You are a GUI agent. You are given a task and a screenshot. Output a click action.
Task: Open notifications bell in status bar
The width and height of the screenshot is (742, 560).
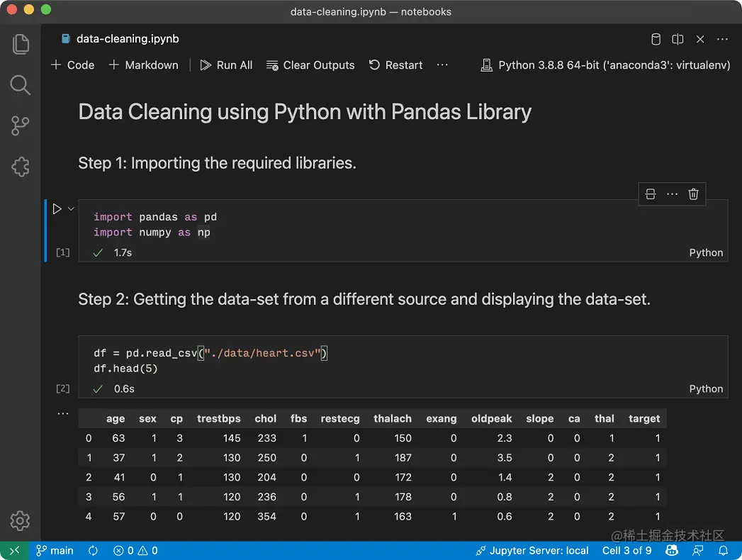pyautogui.click(x=723, y=551)
